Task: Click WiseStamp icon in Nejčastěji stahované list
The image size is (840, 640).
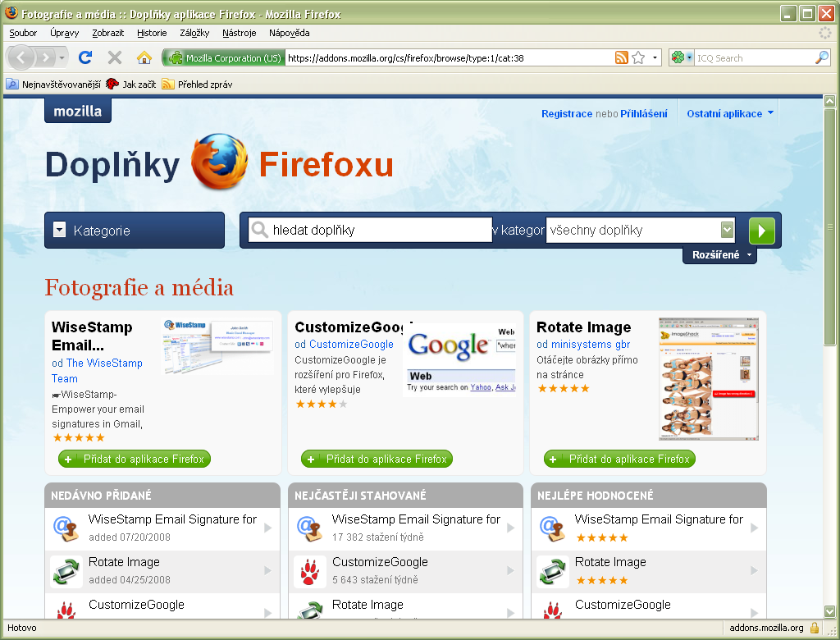Action: click(x=309, y=528)
